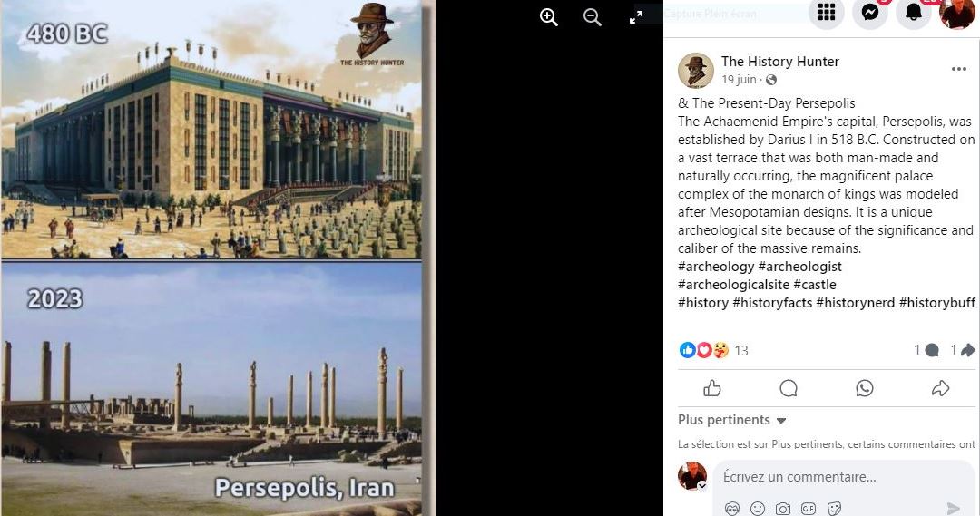
Task: Open the notifications bell
Action: tap(914, 12)
